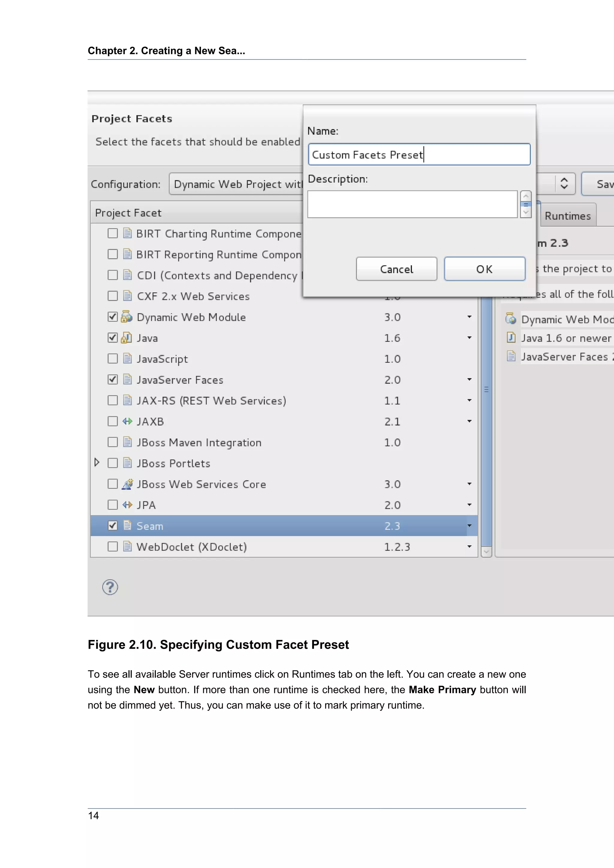Uncheck the Java facet checkbox
The height and width of the screenshot is (868, 614).
pos(113,337)
